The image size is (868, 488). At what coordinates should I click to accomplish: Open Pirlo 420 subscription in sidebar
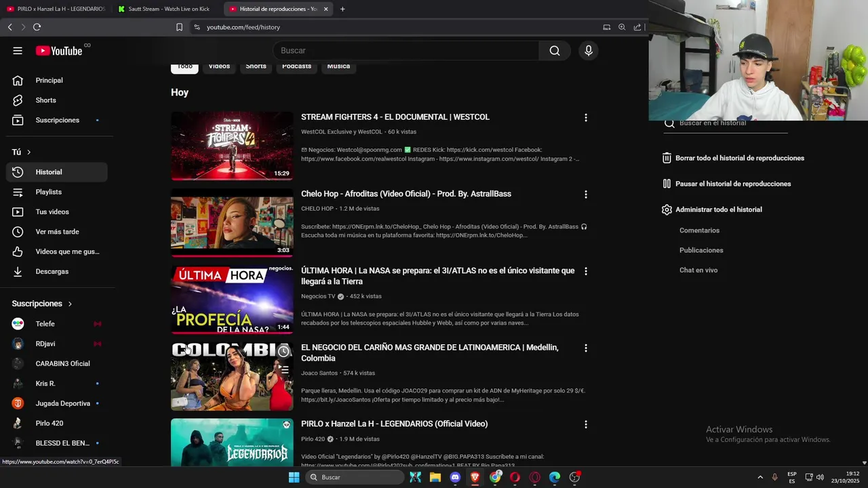(x=57, y=423)
